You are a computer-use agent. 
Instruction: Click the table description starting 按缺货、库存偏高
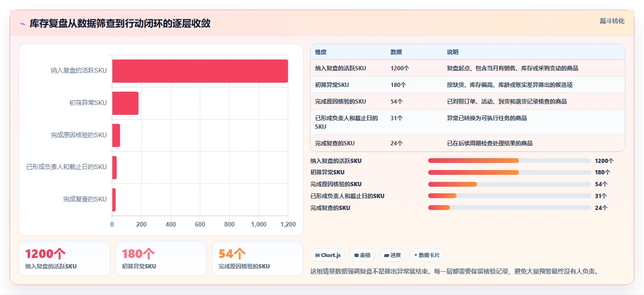click(509, 85)
